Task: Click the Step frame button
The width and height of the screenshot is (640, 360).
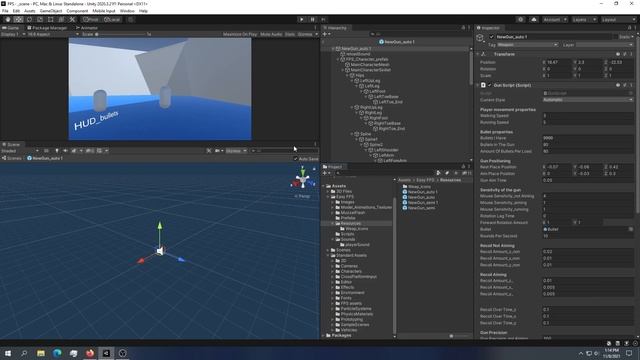Action: coord(323,19)
